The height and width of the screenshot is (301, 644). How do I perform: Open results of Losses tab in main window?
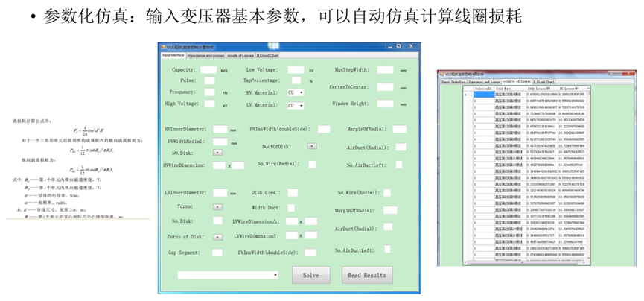[240, 55]
